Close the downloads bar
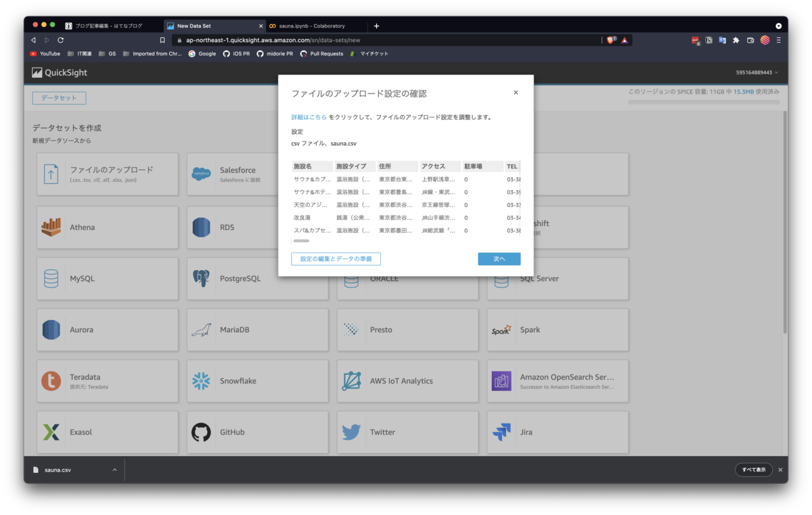This screenshot has height=515, width=812. click(x=780, y=470)
